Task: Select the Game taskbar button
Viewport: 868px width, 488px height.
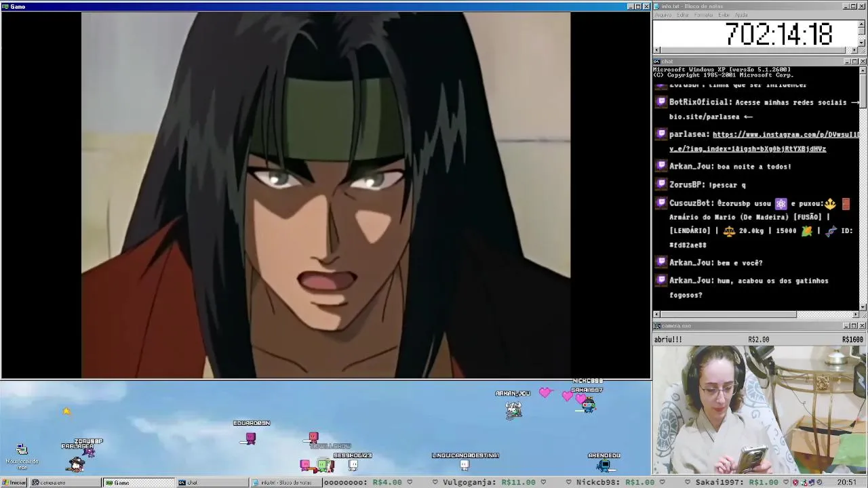Action: 138,483
